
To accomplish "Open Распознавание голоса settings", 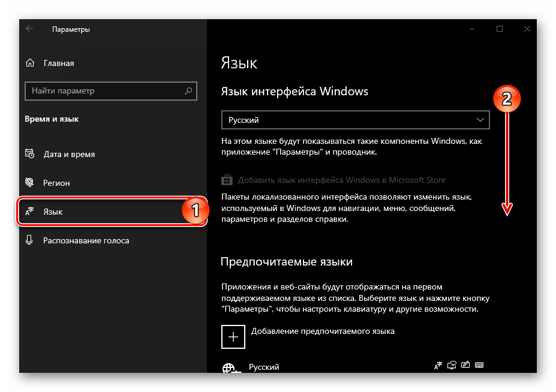I will pos(86,240).
